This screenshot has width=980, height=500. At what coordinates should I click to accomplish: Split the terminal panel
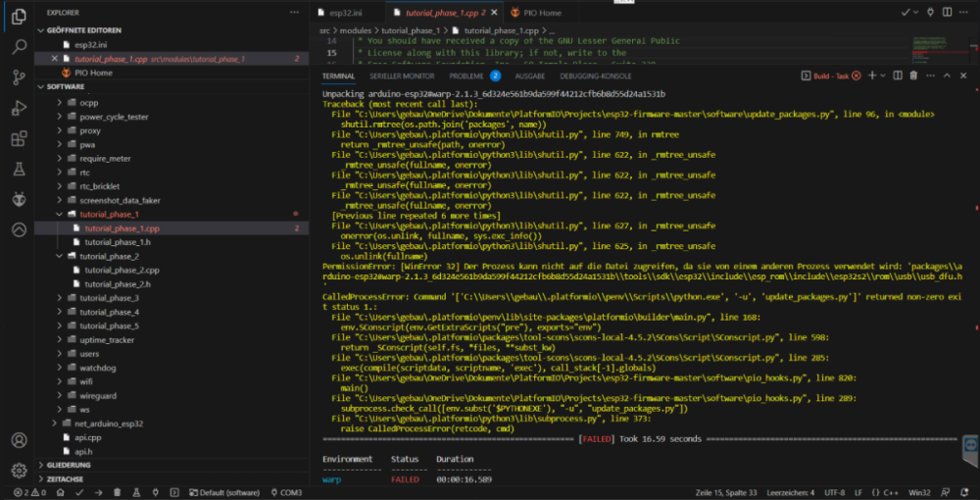point(896,75)
